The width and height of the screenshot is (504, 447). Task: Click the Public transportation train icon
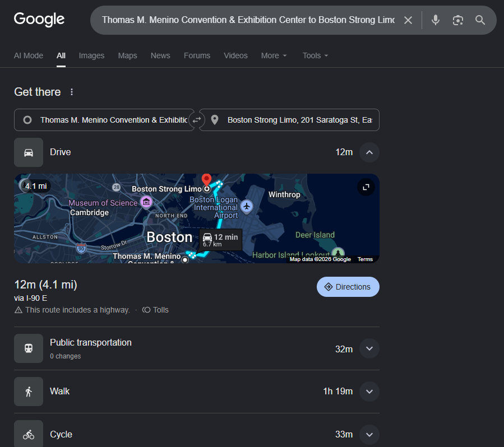[29, 348]
